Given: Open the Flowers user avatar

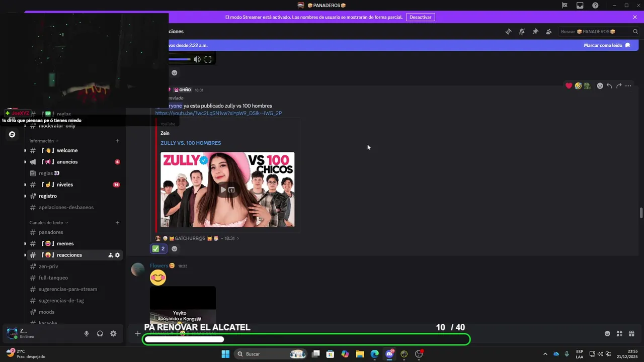Looking at the screenshot, I should pyautogui.click(x=138, y=269).
